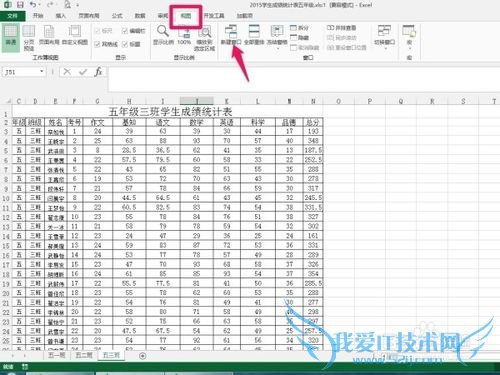Screen dimensions: 500x375
Task: Save workbook via quick access toolbar
Action: point(20,5)
